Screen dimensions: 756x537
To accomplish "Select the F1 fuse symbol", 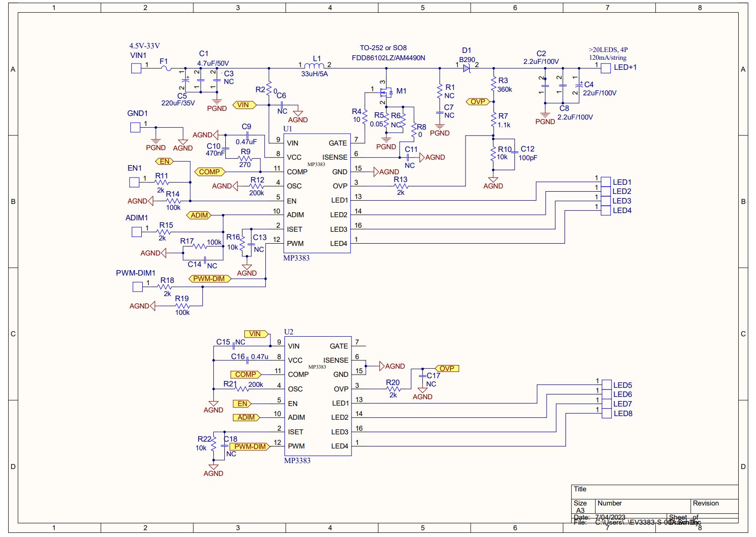I will pos(166,68).
